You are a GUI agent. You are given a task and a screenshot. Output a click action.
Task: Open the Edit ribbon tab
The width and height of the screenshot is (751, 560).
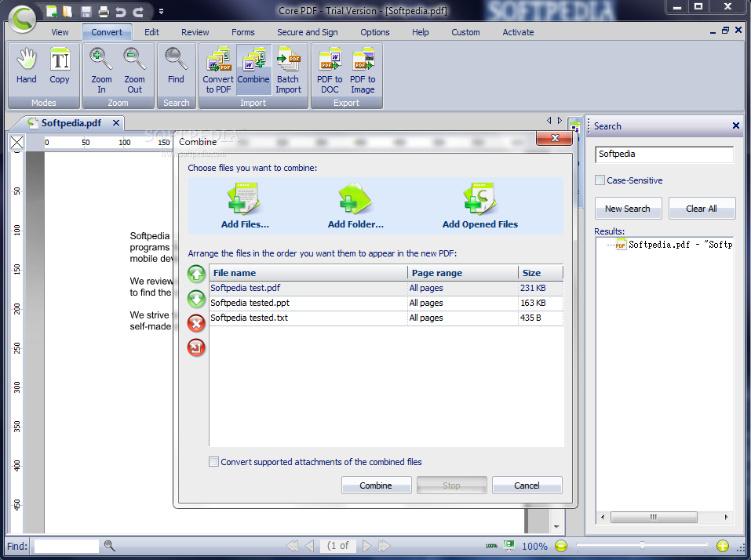(x=151, y=32)
